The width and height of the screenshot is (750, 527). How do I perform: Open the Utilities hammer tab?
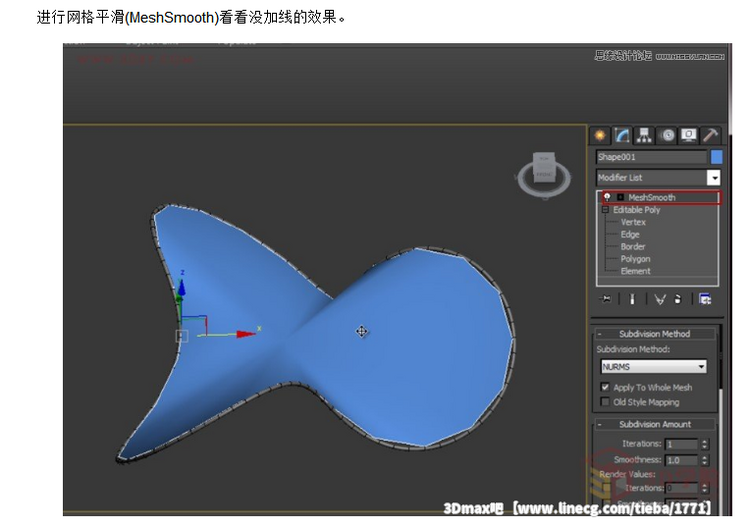[711, 136]
